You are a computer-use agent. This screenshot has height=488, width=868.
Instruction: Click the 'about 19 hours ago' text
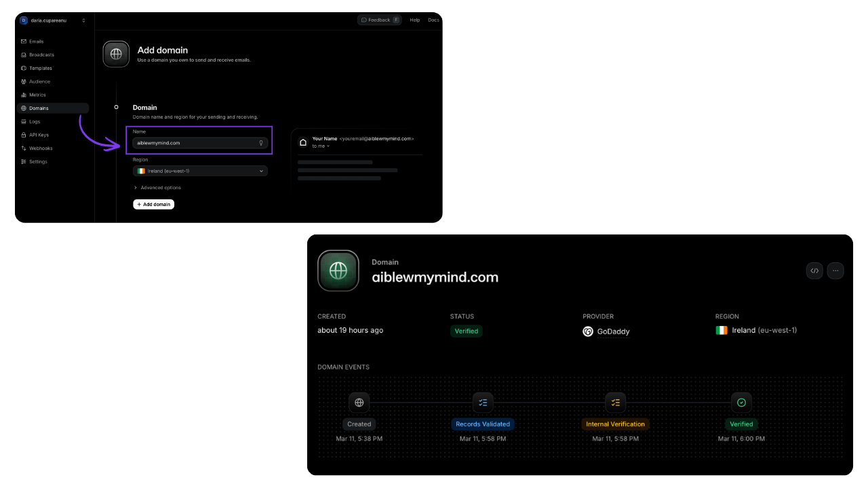point(351,331)
